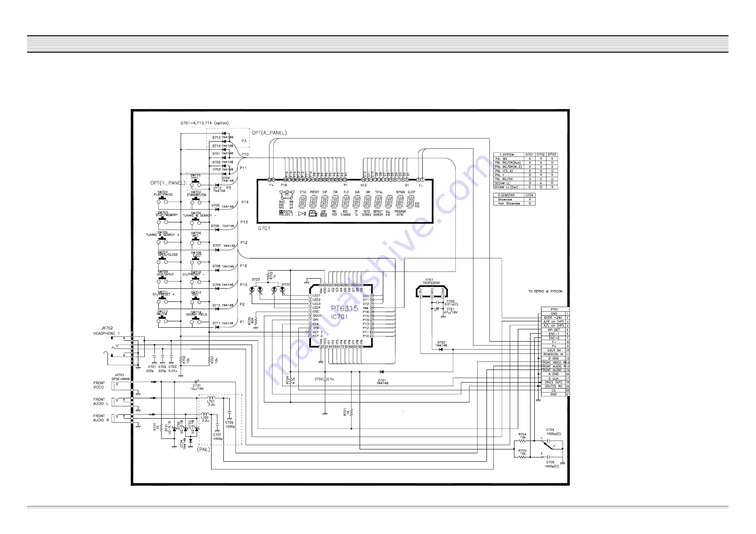Click the P14 key-scan line label
756x534 pixels.
[245, 202]
